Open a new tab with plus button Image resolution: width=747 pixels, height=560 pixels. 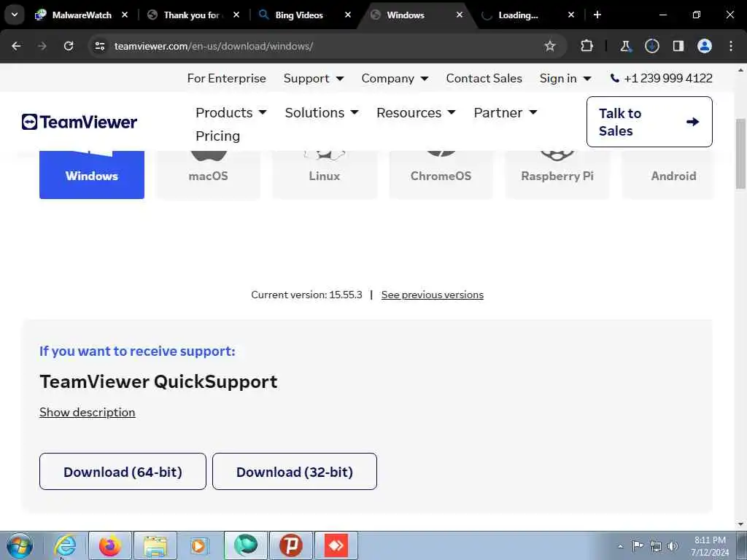(597, 15)
